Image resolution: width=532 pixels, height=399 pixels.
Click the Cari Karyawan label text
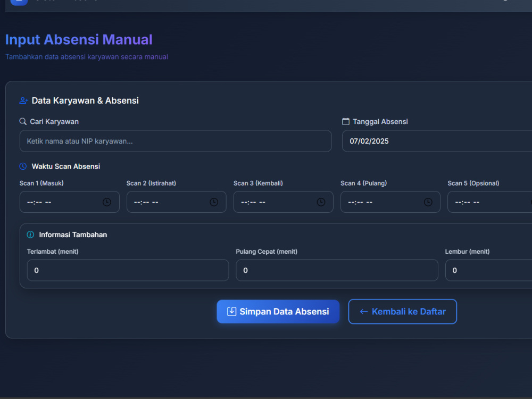point(54,122)
